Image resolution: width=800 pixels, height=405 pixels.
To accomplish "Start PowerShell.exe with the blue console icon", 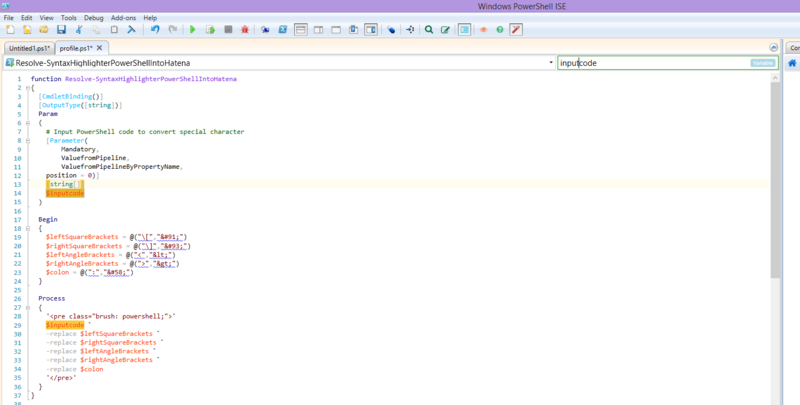I will (x=283, y=30).
